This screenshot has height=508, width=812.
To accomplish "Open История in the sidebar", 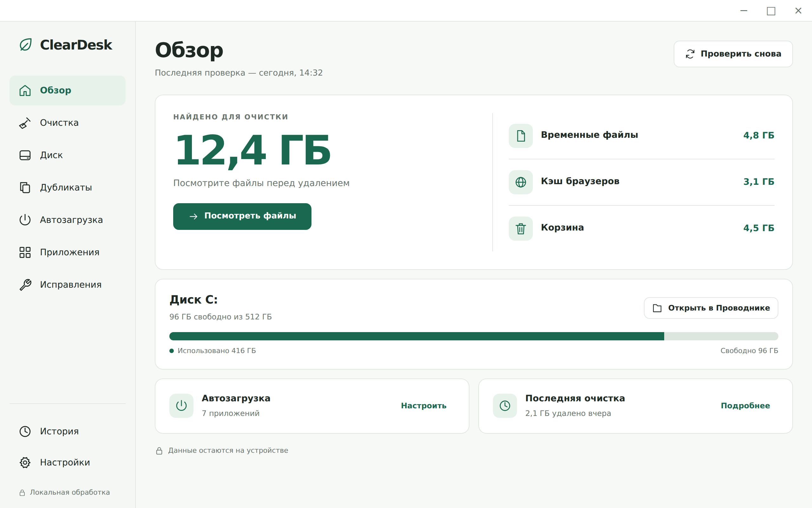I will [x=68, y=431].
